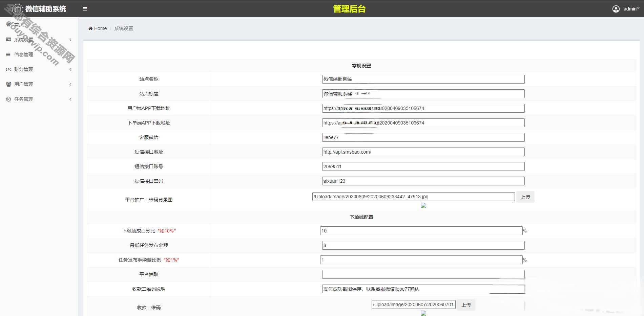This screenshot has height=316, width=644.
Task: Click the Home breadcrumb house icon
Action: [x=90, y=28]
